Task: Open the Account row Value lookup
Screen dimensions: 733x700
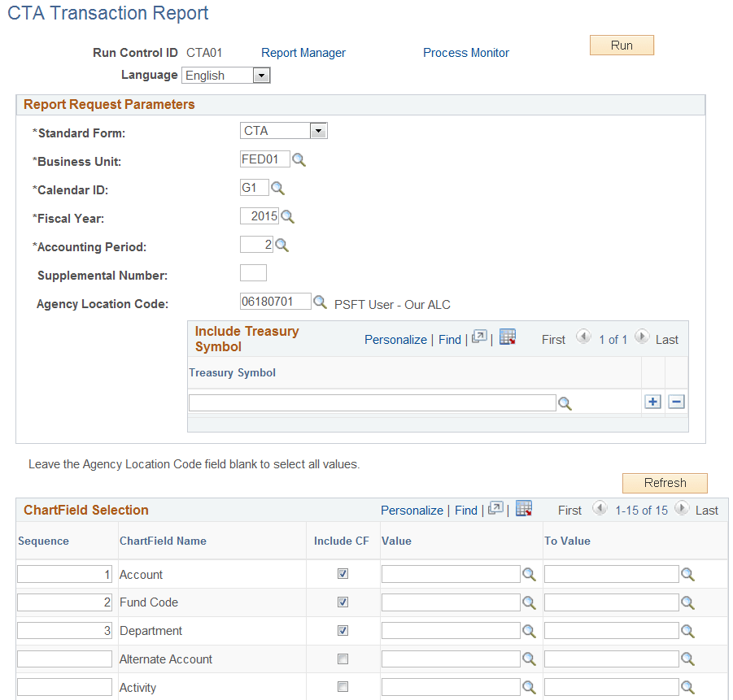Action: click(x=530, y=574)
